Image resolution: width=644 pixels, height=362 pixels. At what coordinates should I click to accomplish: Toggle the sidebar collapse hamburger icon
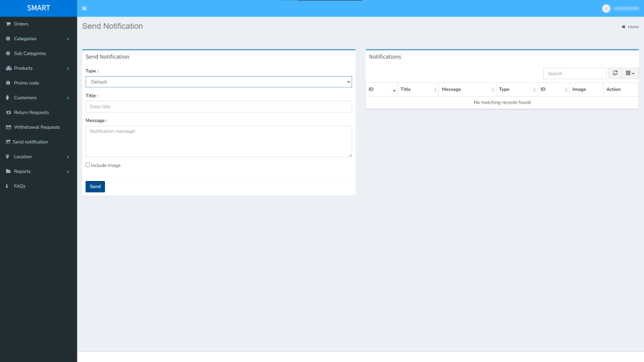84,8
